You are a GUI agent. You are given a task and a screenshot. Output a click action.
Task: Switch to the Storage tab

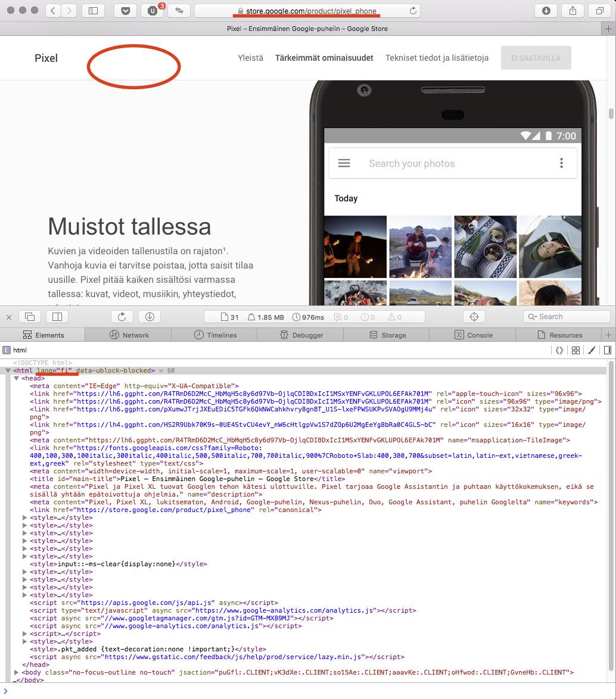coord(387,335)
